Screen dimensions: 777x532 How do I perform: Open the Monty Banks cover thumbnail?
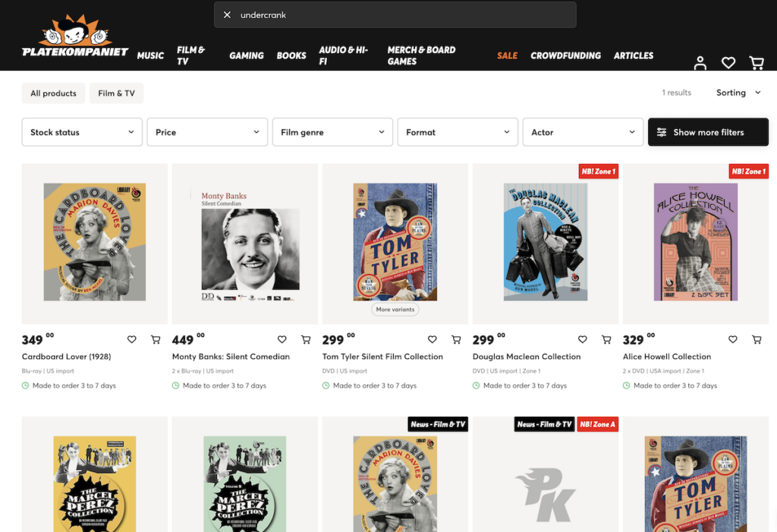[245, 244]
